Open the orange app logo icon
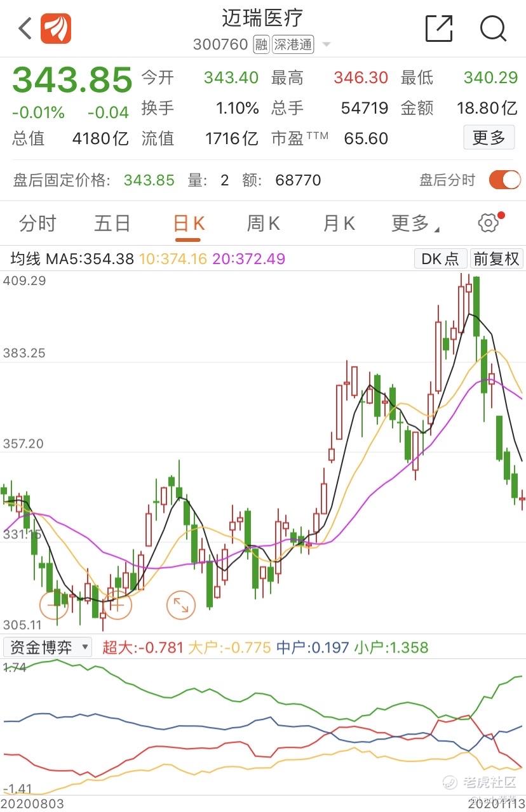 pos(56,29)
